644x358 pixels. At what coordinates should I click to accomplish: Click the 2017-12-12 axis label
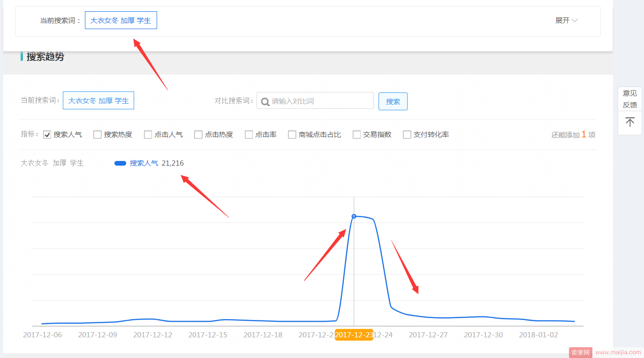coord(152,335)
